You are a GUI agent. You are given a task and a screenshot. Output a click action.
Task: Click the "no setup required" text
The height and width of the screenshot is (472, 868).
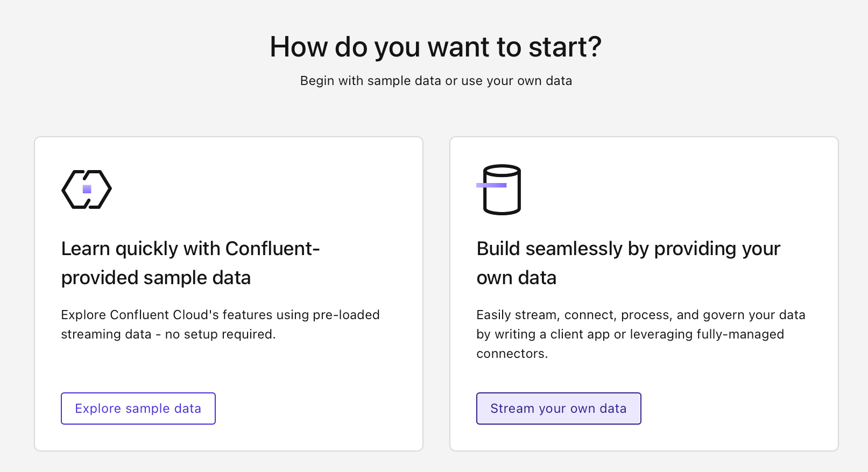220,334
